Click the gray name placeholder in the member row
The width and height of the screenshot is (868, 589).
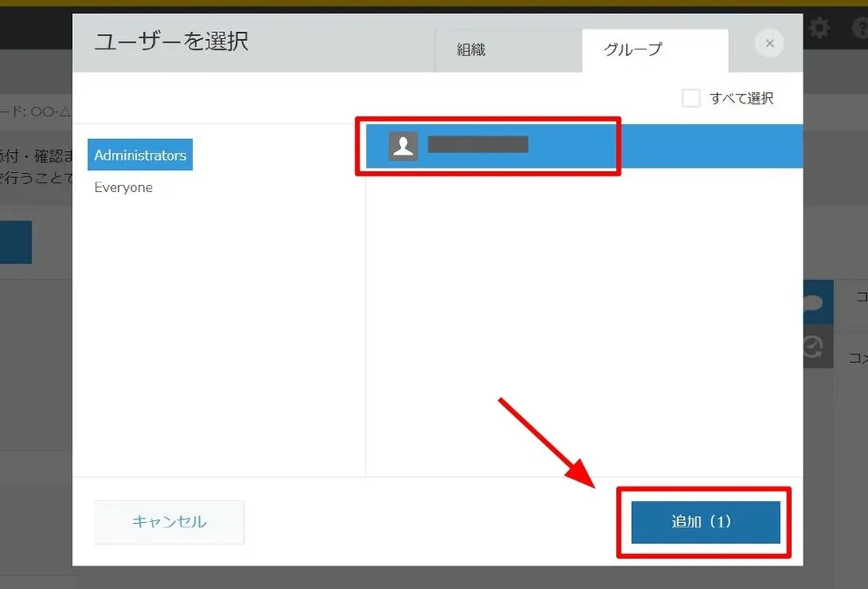tap(477, 146)
